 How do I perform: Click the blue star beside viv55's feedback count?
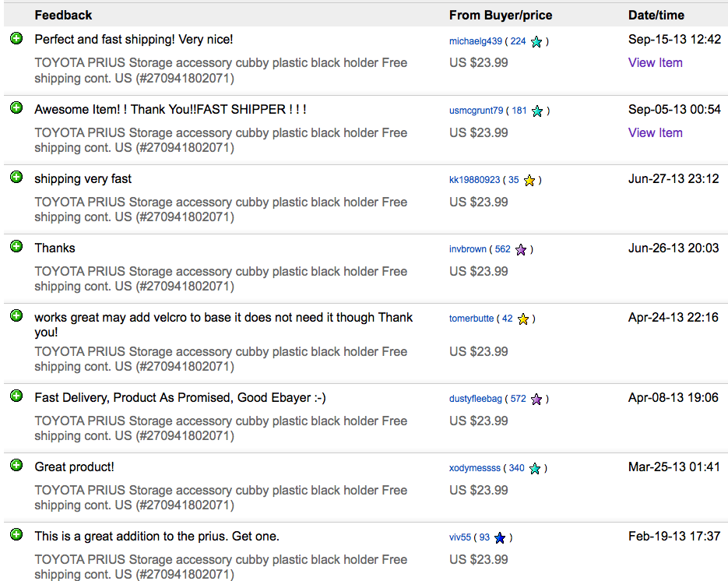pos(500,537)
